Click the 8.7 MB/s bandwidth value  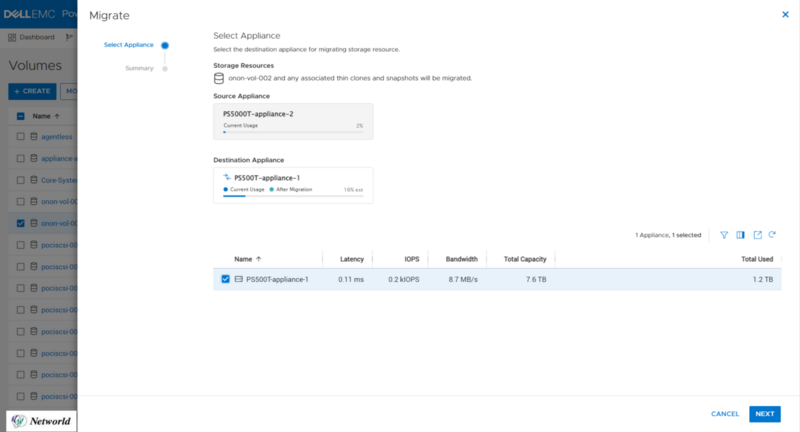[463, 279]
